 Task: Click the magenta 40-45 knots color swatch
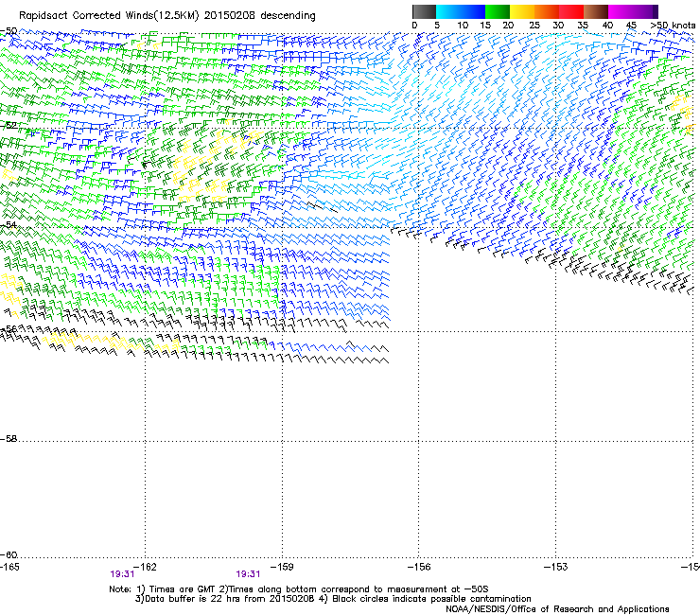pos(621,11)
